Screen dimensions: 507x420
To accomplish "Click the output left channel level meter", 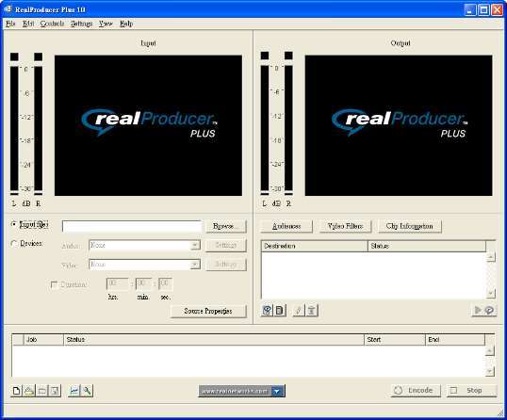I will click(x=265, y=128).
